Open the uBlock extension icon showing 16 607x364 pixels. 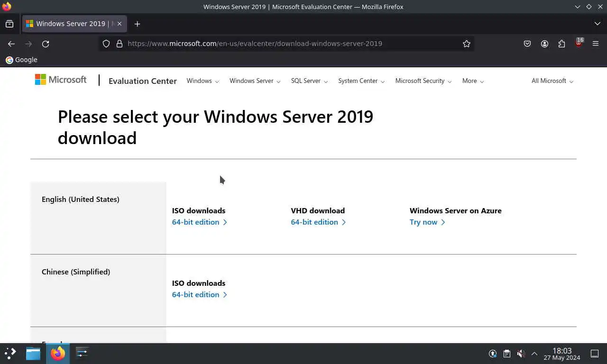click(x=579, y=43)
